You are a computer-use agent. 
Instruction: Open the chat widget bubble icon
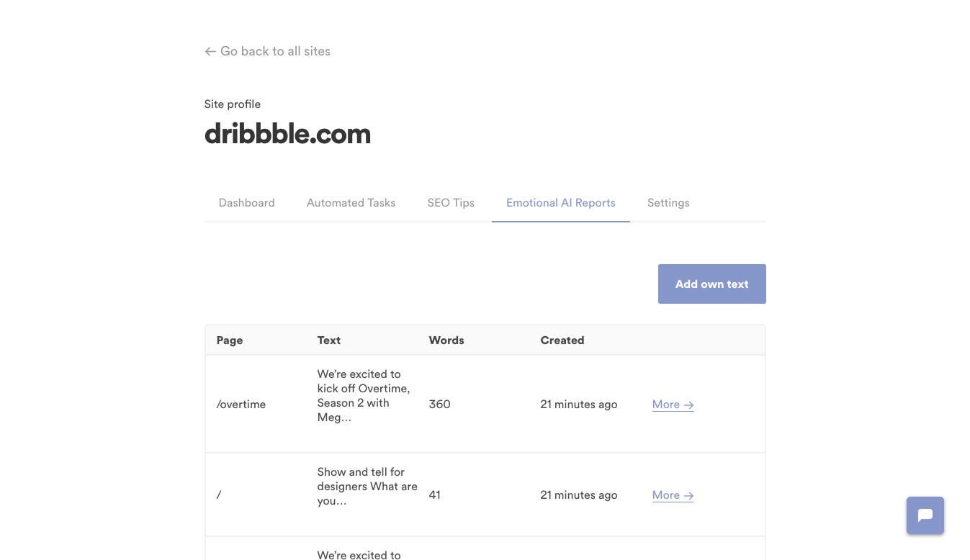925,515
